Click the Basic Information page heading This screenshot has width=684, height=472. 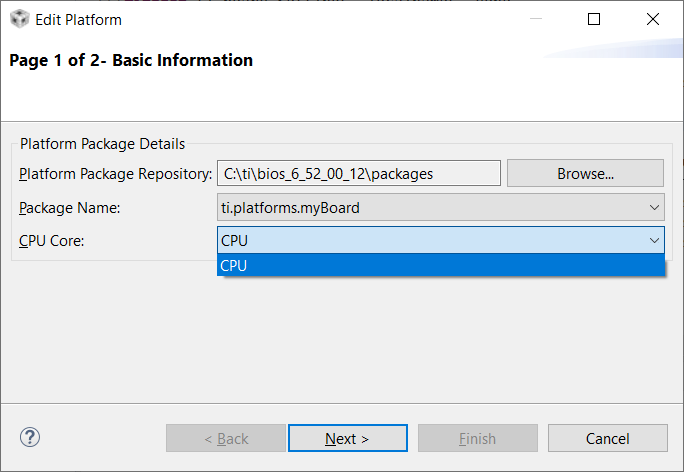131,60
